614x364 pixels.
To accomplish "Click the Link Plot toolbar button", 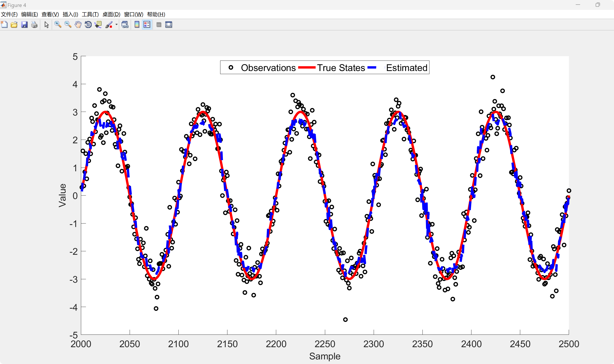I will (125, 24).
